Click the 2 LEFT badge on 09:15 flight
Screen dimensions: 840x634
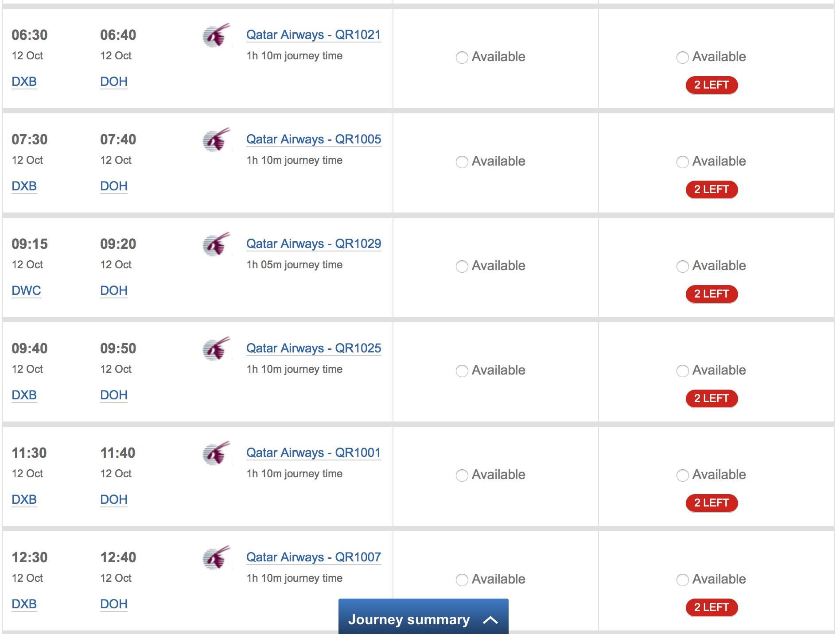click(712, 294)
